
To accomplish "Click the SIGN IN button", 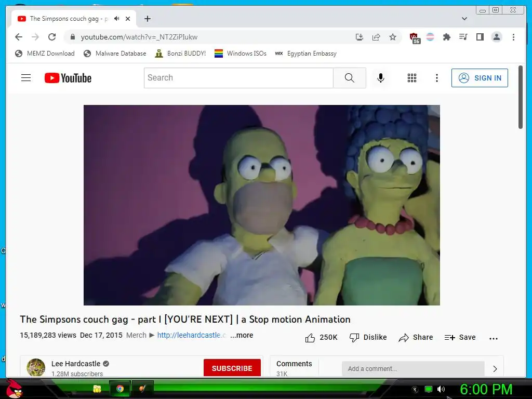I will click(x=480, y=78).
